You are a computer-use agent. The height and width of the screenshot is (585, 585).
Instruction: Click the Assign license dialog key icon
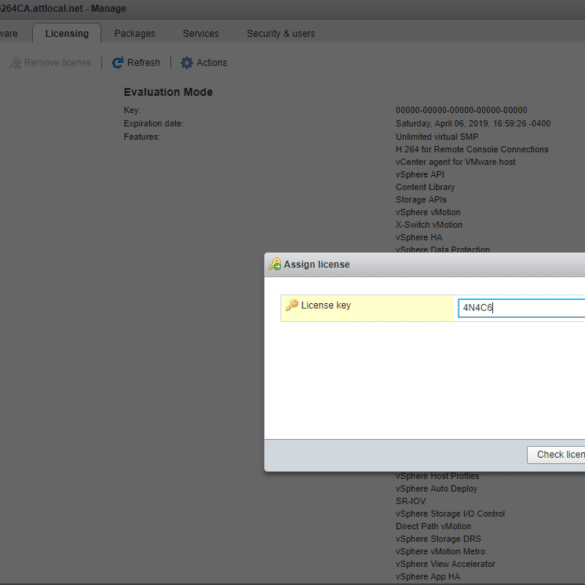(275, 264)
